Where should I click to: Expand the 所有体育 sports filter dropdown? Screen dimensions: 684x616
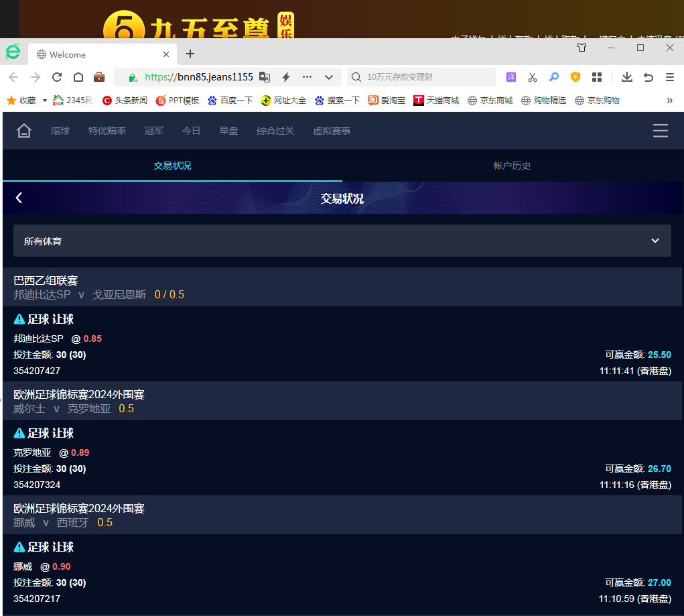(342, 241)
